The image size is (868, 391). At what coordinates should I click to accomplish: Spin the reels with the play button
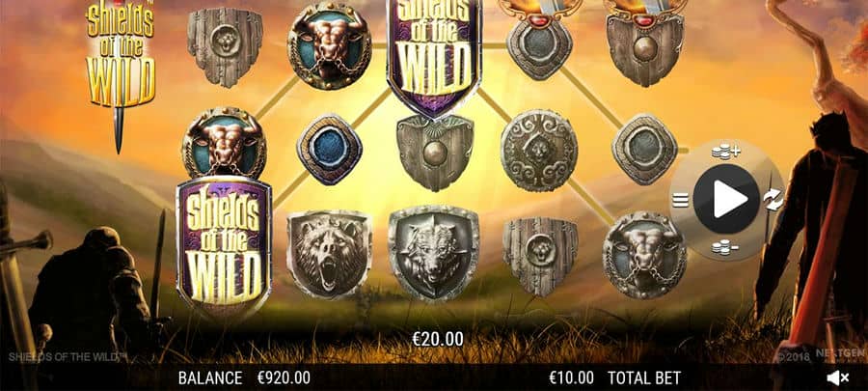[x=726, y=200]
